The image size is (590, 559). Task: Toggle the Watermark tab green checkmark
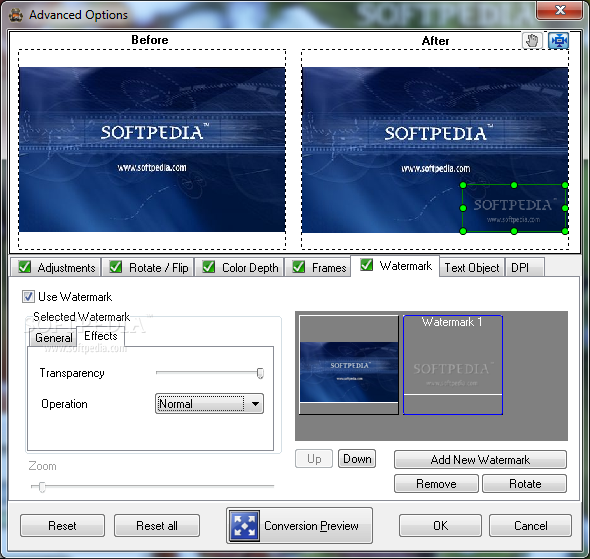tap(366, 265)
